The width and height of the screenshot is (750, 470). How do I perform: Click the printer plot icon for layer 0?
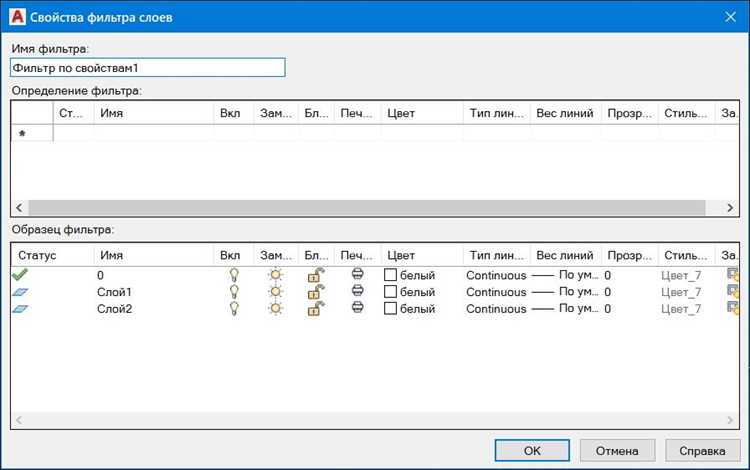click(x=357, y=274)
